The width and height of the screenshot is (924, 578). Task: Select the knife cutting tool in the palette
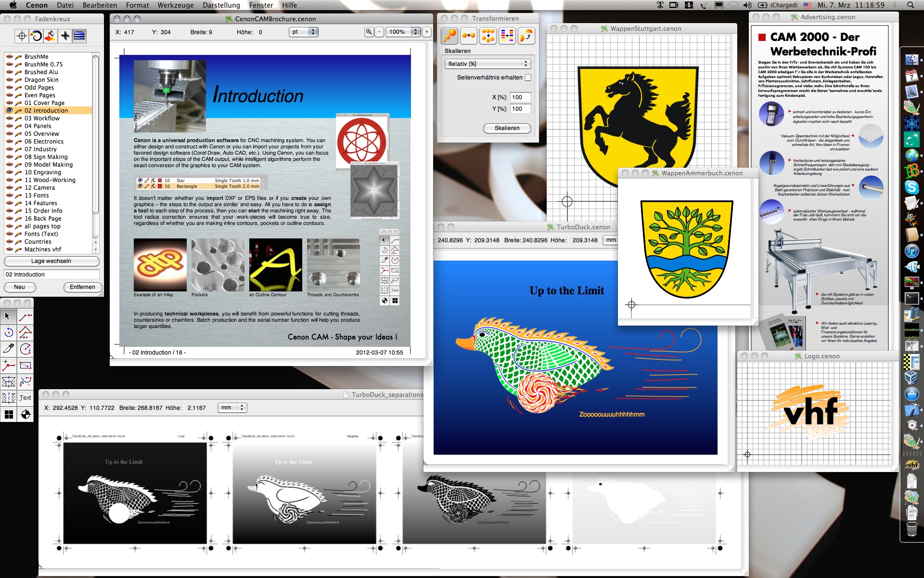pyautogui.click(x=8, y=349)
